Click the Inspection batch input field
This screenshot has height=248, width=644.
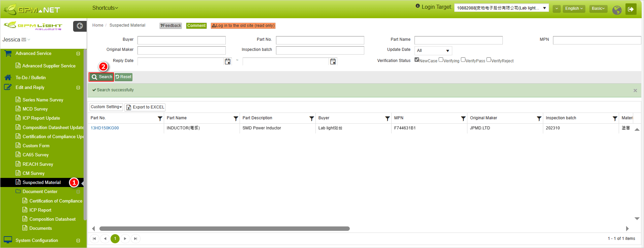pos(320,51)
